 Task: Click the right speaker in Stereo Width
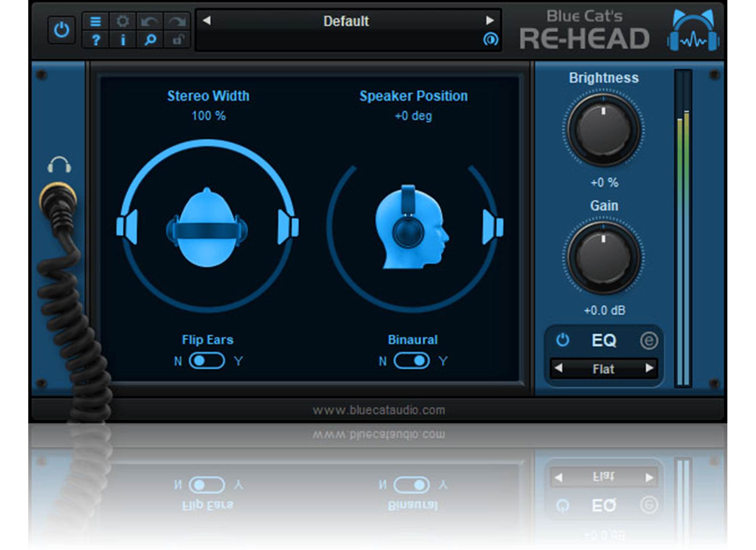pyautogui.click(x=288, y=226)
